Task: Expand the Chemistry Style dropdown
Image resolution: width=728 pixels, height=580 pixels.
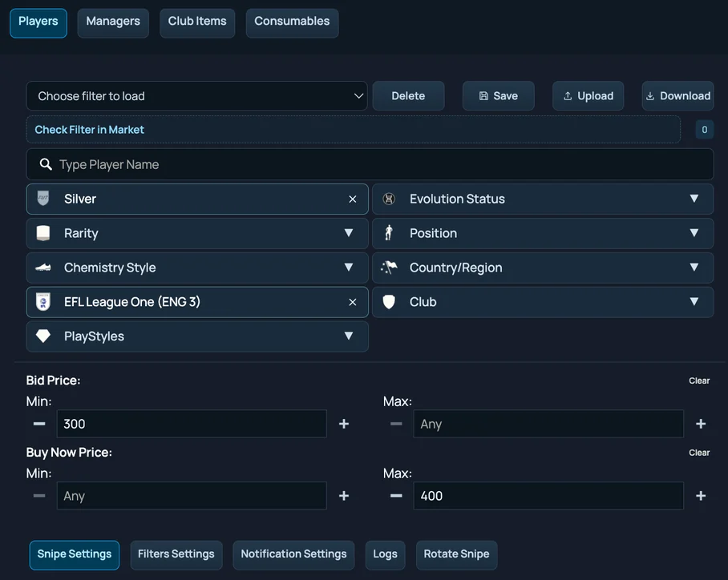Action: [197, 268]
